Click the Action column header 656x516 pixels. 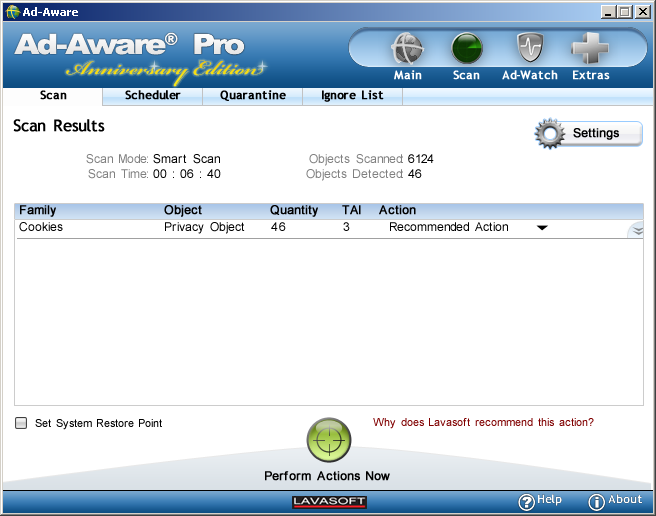coord(397,210)
